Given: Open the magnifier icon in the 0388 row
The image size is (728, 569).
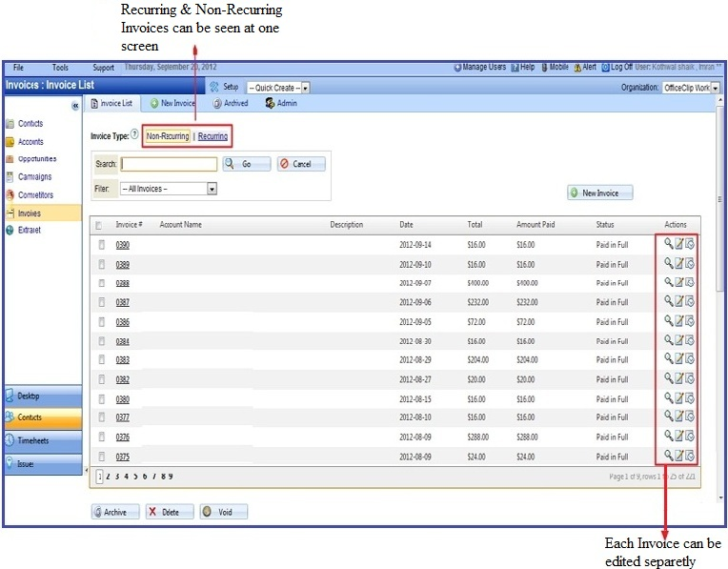Looking at the screenshot, I should pyautogui.click(x=668, y=282).
